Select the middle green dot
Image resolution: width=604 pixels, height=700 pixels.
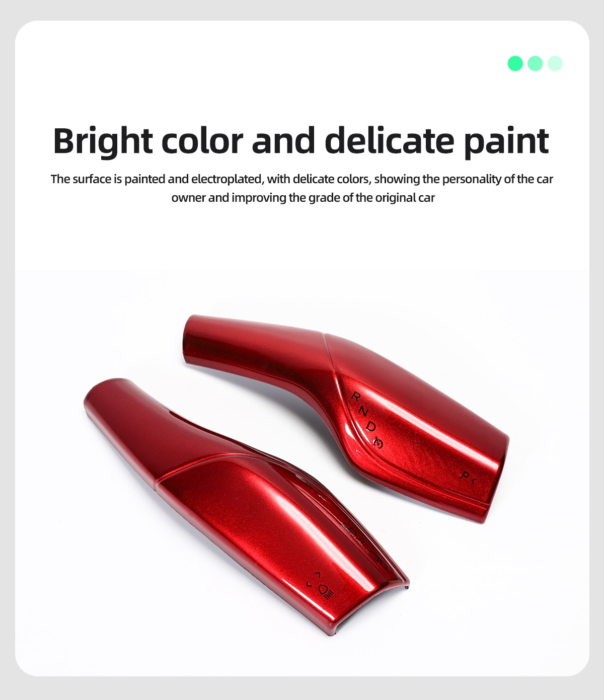click(x=535, y=63)
